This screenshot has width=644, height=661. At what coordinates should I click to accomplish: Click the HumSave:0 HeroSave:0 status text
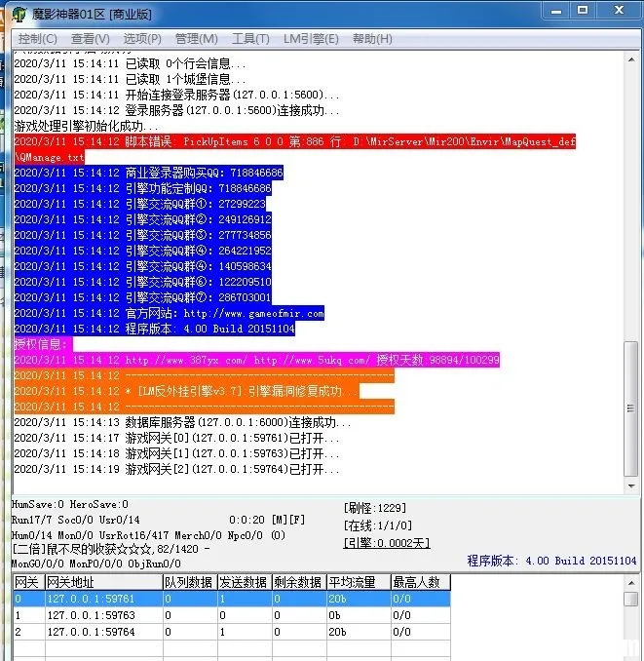tap(70, 504)
